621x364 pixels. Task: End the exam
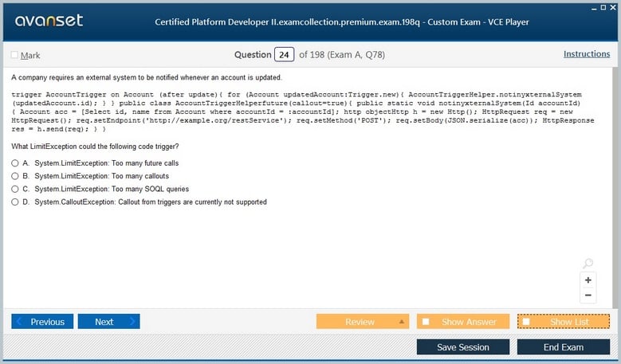[x=564, y=347]
